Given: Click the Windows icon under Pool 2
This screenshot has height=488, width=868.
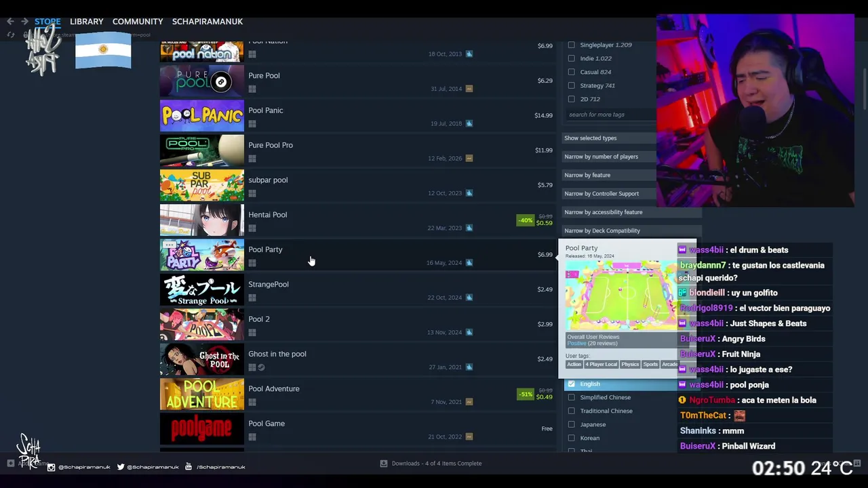Looking at the screenshot, I should point(252,332).
